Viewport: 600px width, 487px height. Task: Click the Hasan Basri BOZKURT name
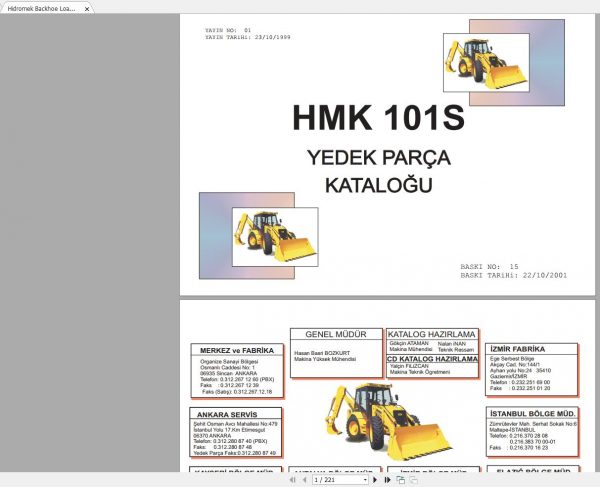pos(322,353)
